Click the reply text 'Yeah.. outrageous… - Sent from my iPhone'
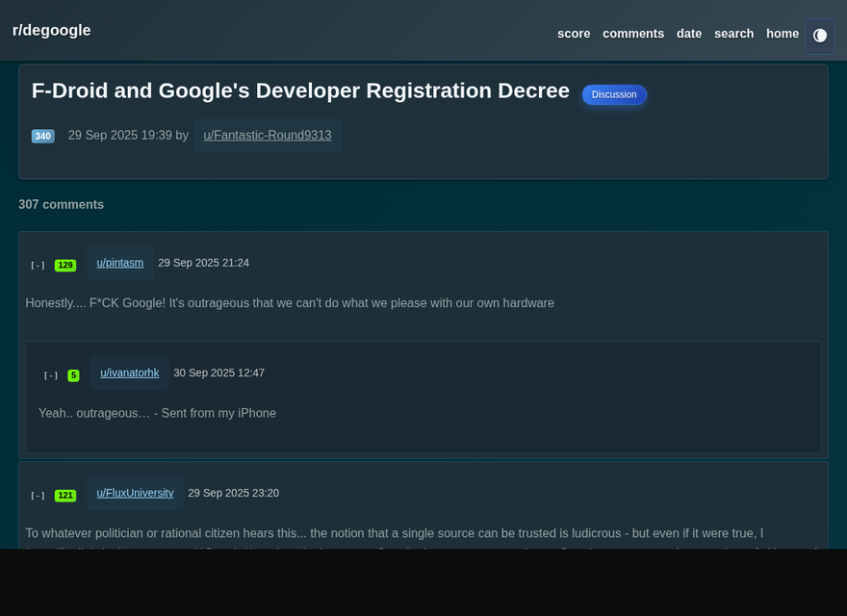This screenshot has width=847, height=616. 157,413
